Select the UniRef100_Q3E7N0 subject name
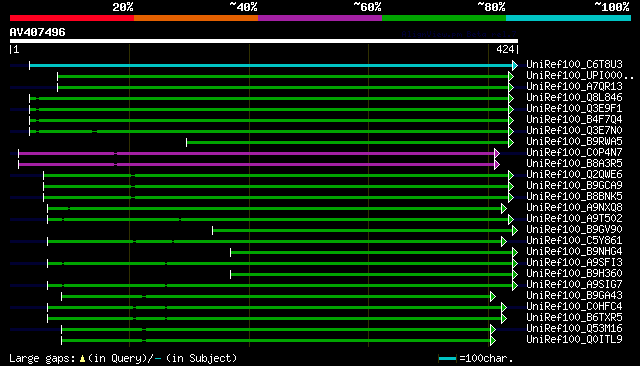Screen dimensions: 640x366 (574, 131)
